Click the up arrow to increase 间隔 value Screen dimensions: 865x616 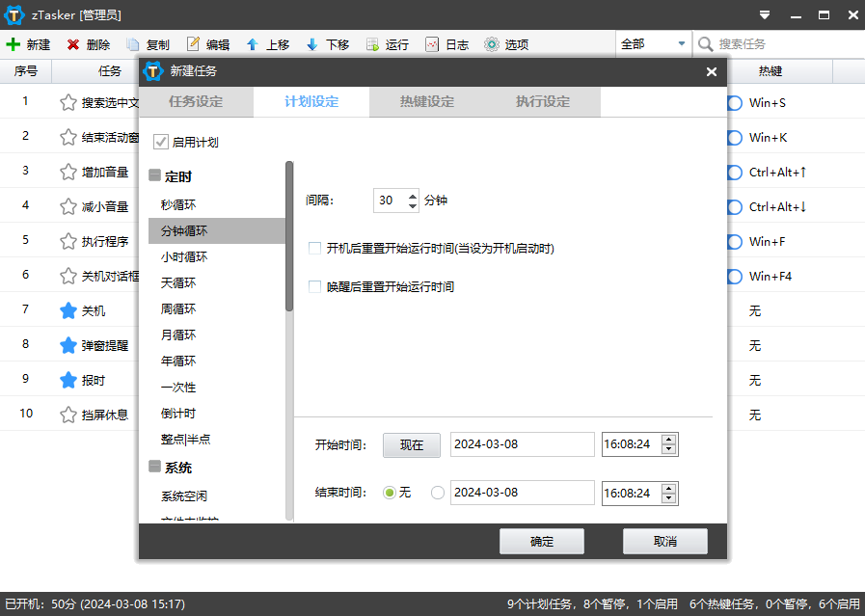(x=413, y=195)
